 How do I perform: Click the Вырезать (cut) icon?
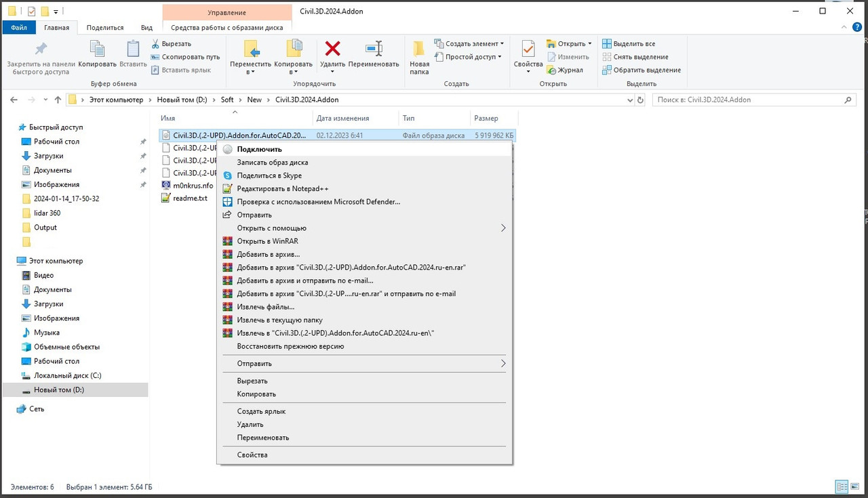pyautogui.click(x=155, y=43)
